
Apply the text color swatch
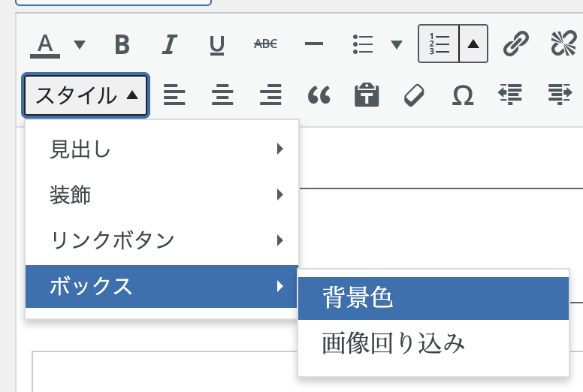pos(45,44)
